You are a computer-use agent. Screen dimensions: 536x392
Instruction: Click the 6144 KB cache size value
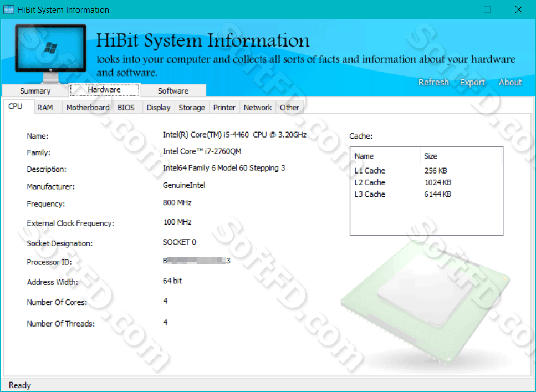pos(437,194)
